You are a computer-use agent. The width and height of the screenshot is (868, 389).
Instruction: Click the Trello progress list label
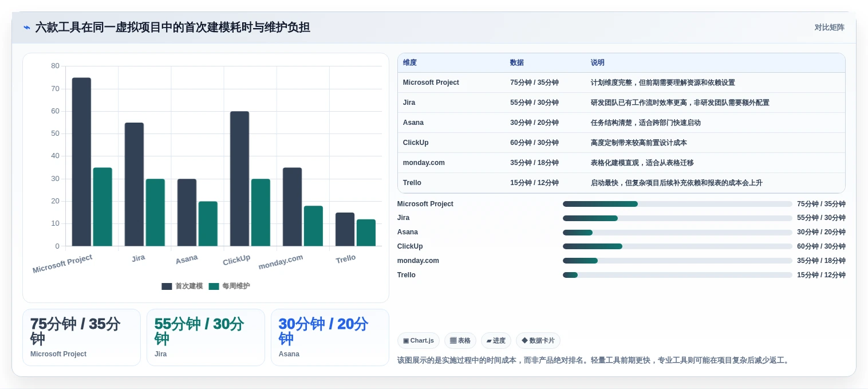click(x=407, y=275)
